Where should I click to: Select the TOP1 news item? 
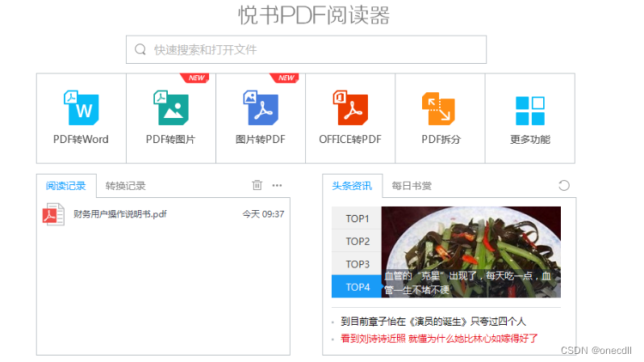coord(357,218)
